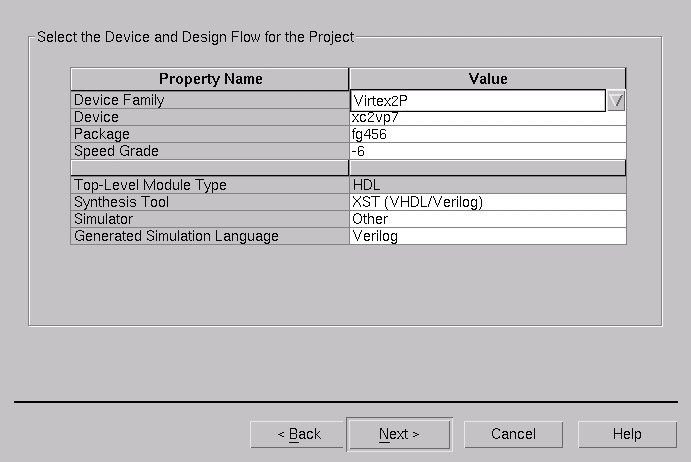Choose the XST (VHDL/Verilog) Synthesis Tool cell
This screenshot has width=691, height=462.
pos(487,203)
